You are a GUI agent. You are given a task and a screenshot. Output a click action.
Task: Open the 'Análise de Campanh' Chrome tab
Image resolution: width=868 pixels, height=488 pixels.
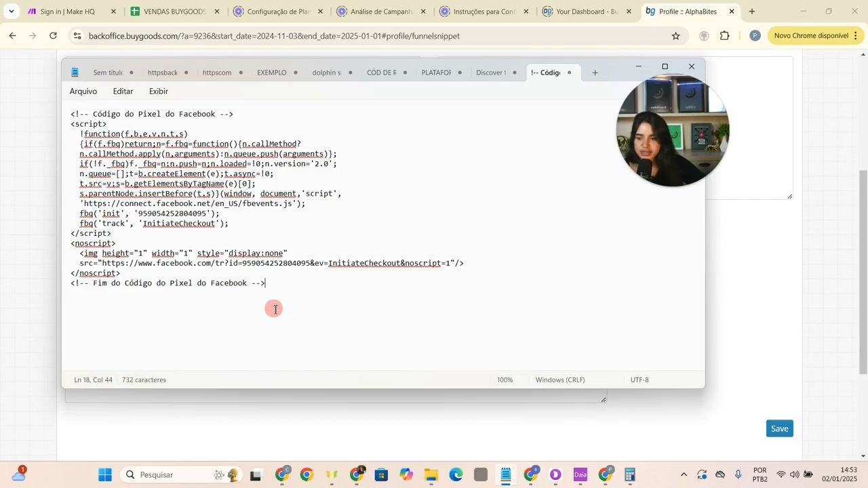[381, 12]
